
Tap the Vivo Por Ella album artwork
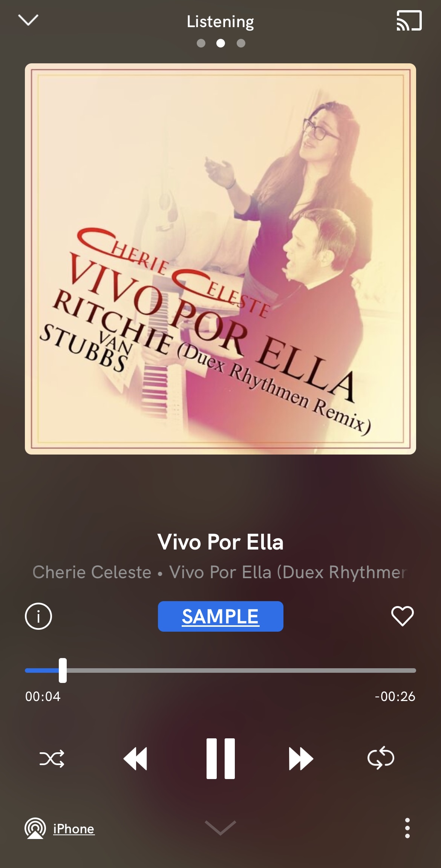tap(220, 259)
